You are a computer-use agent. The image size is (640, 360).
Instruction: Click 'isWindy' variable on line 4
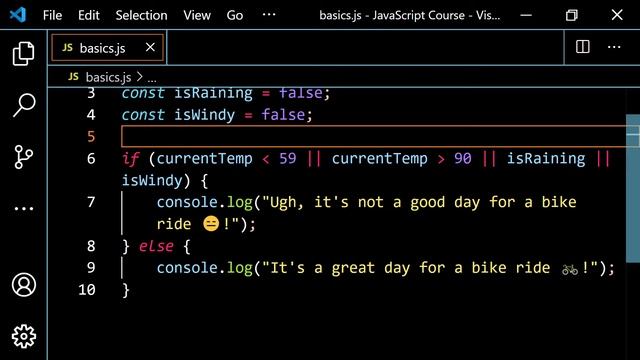coord(204,115)
